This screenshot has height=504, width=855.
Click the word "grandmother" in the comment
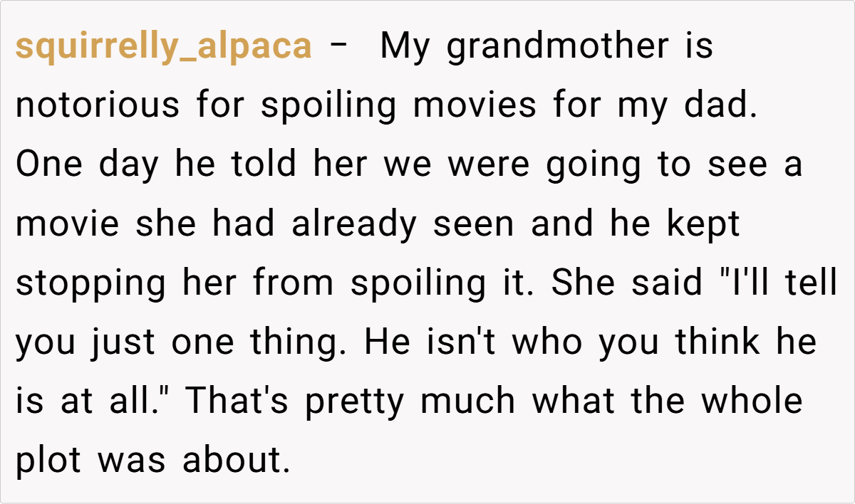point(557,47)
